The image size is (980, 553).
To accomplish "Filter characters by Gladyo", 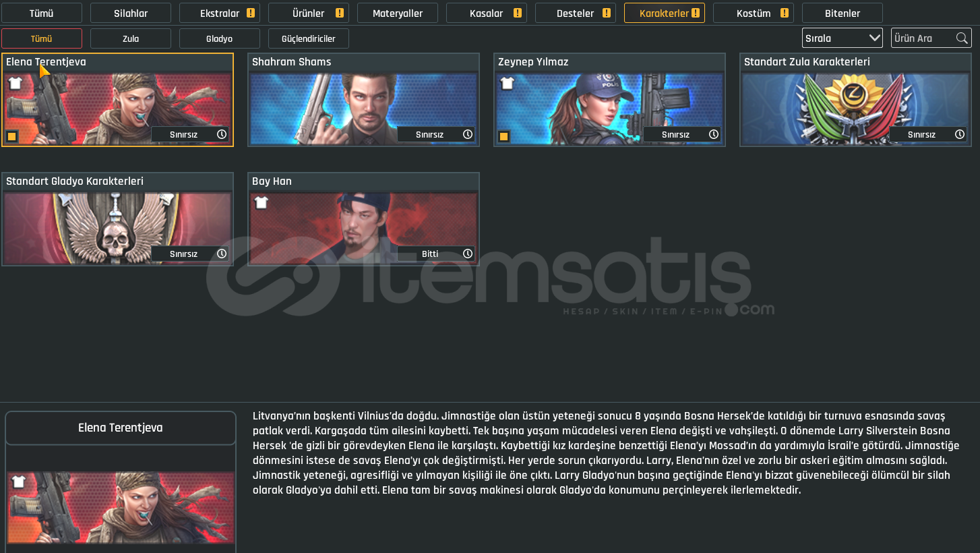I will (x=220, y=38).
